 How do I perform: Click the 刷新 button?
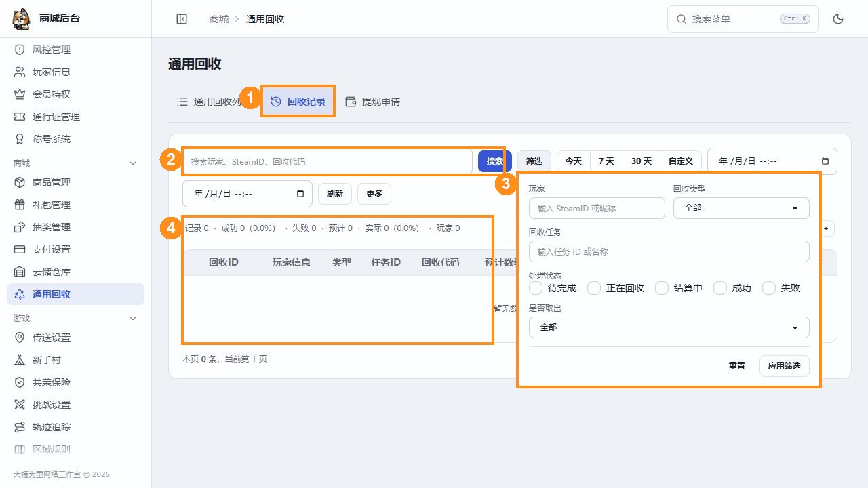(335, 194)
